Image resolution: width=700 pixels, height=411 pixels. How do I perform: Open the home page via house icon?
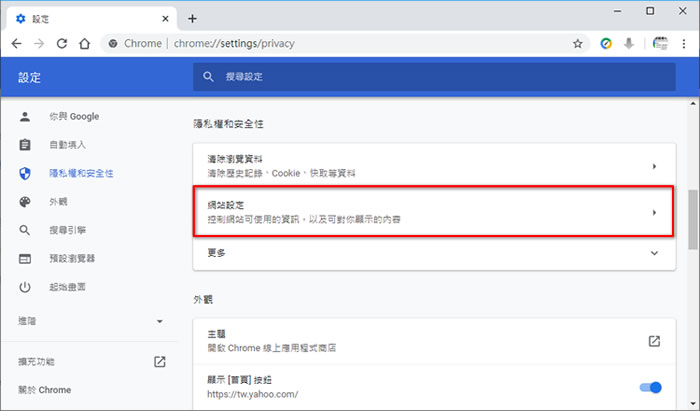(x=84, y=43)
